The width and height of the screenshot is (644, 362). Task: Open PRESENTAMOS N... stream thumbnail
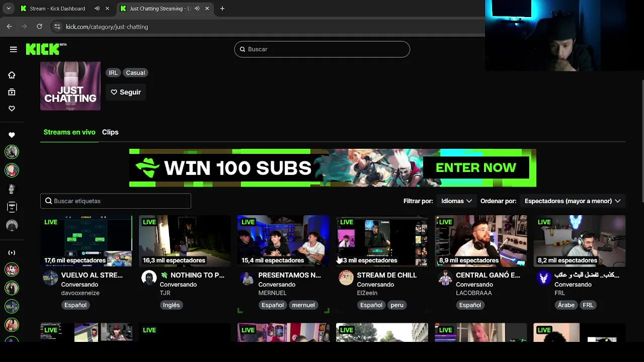click(283, 241)
